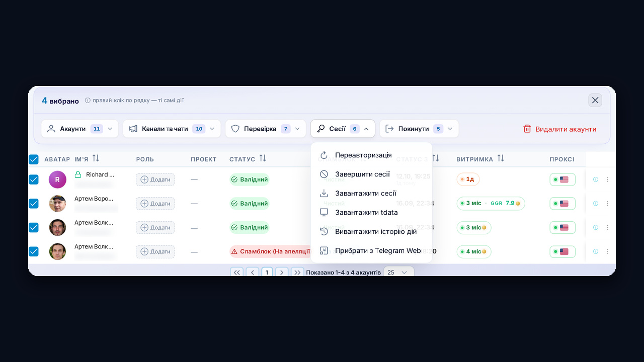
Task: Choose Завантажити сесії menu item
Action: click(371, 193)
